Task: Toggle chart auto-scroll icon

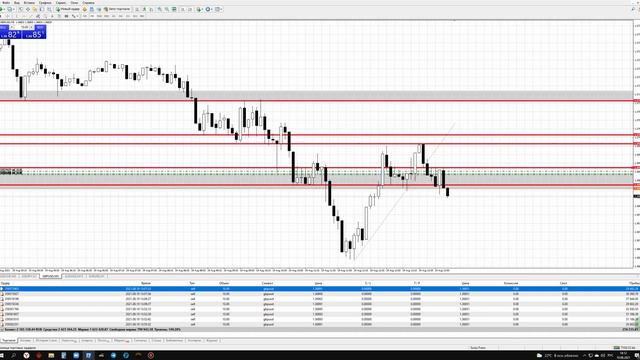Action: pos(182,9)
